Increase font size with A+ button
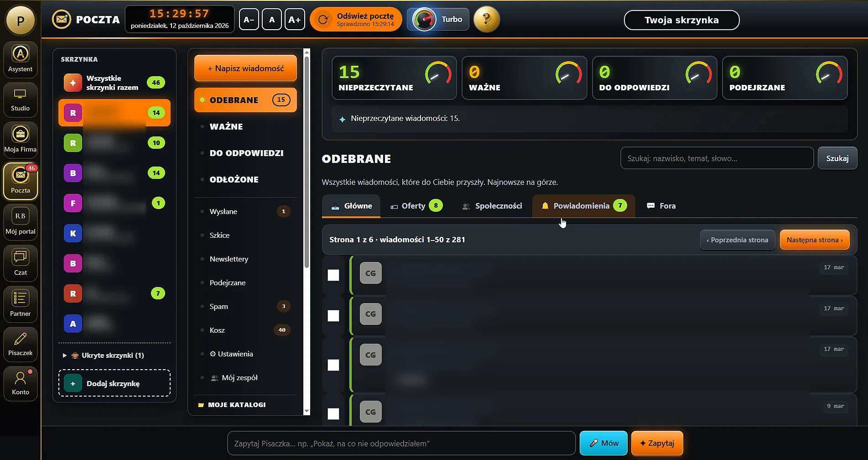The height and width of the screenshot is (460, 868). coord(295,20)
